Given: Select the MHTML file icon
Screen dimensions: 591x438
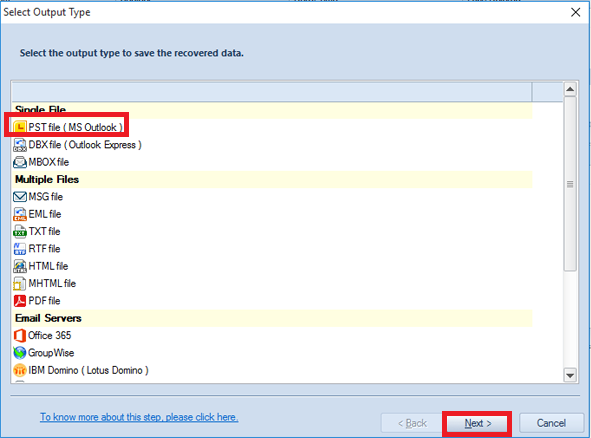Looking at the screenshot, I should (20, 283).
